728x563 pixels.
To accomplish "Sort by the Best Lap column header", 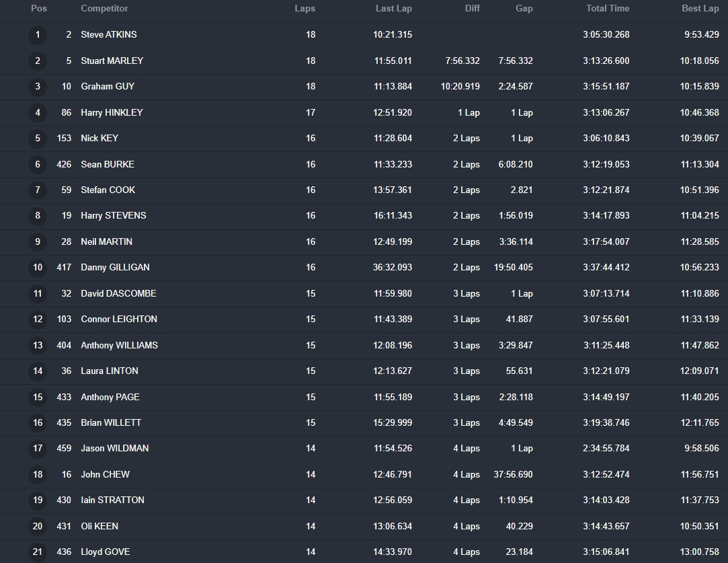I will pyautogui.click(x=700, y=9).
